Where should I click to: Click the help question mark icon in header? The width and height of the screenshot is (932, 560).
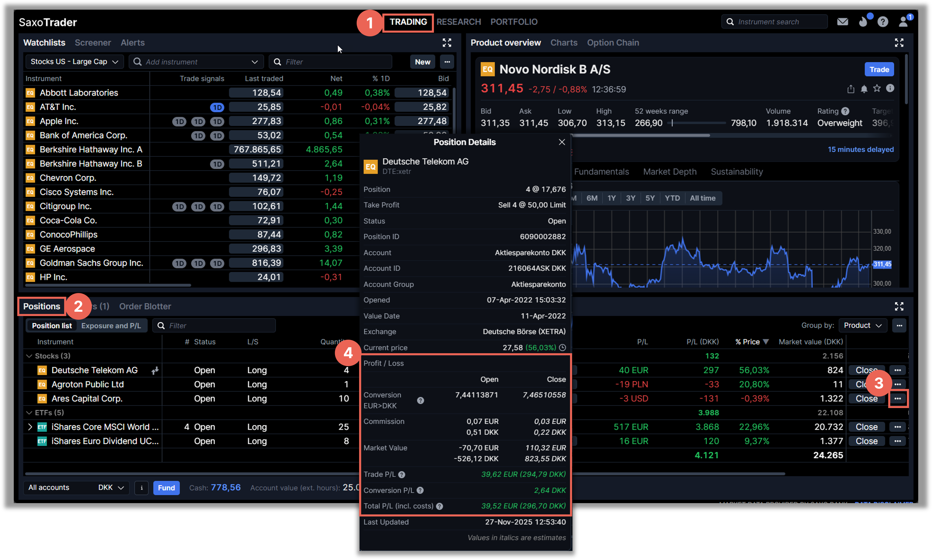(882, 22)
